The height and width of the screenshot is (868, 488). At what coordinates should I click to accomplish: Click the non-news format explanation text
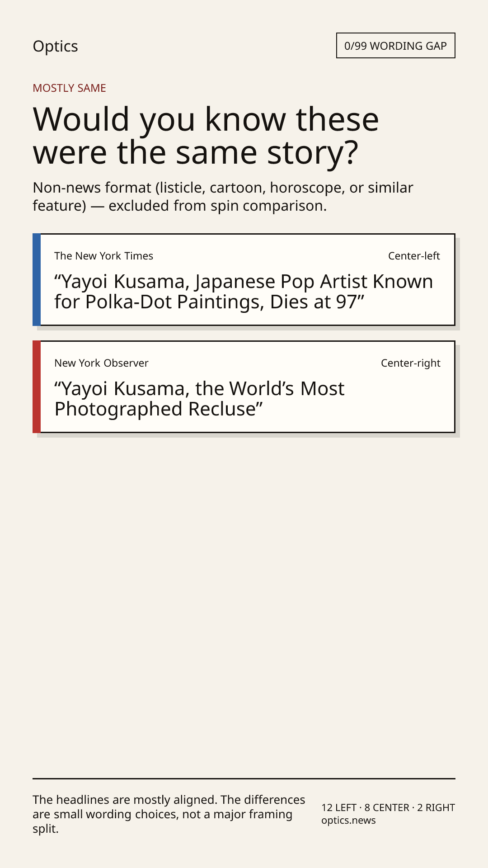223,197
